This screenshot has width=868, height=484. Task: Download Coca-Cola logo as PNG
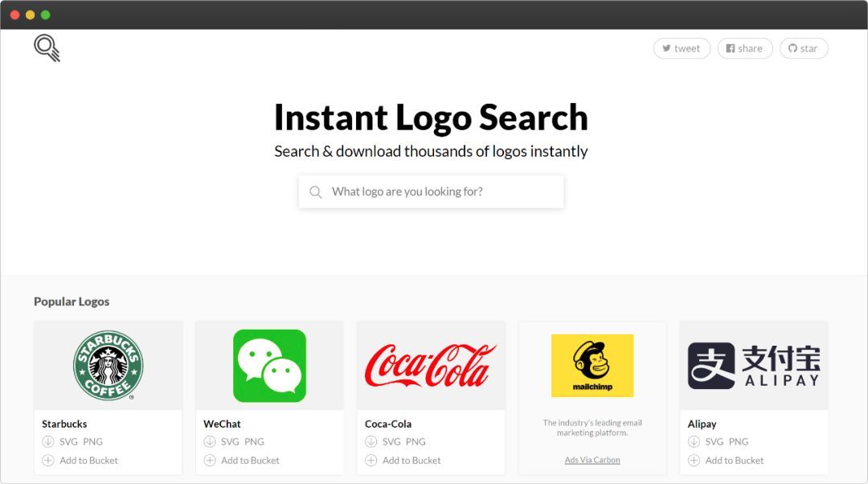(x=416, y=441)
